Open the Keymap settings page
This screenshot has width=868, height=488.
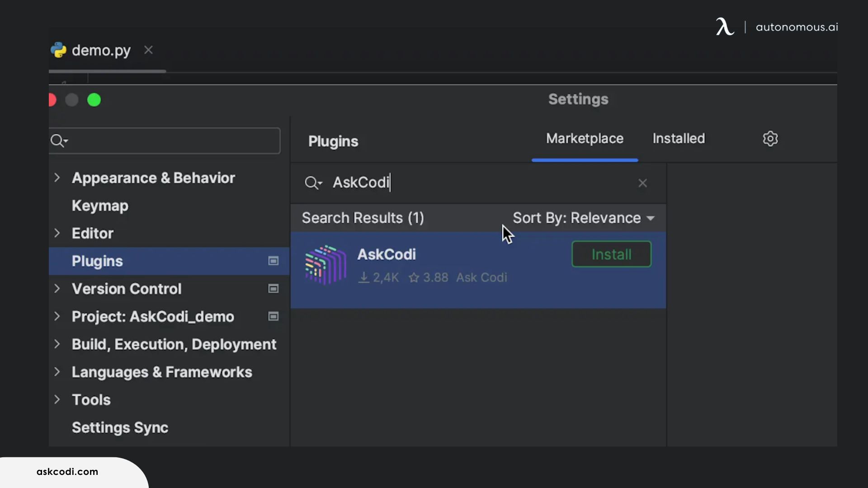[100, 206]
